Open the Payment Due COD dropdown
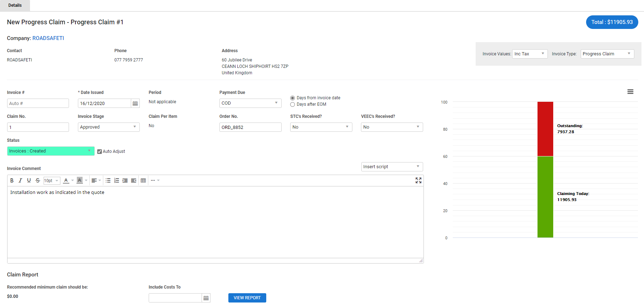Screen dimensions: 644x305 coord(250,103)
